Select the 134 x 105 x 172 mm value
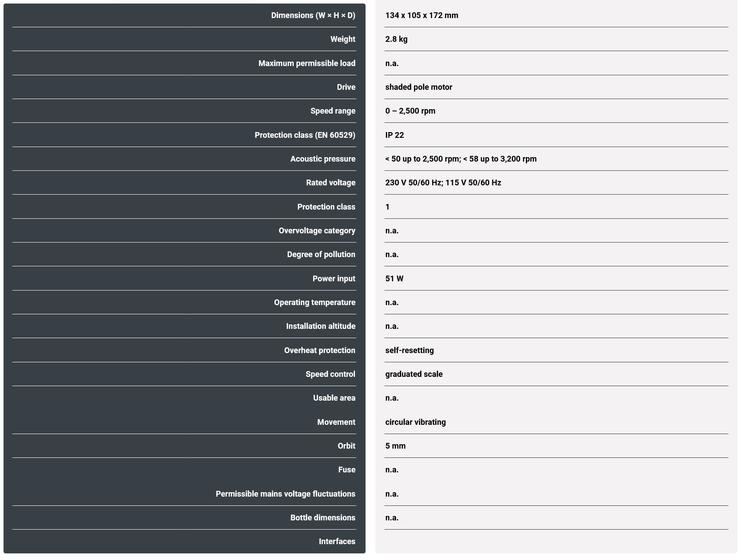This screenshot has height=560, width=743. click(x=421, y=15)
